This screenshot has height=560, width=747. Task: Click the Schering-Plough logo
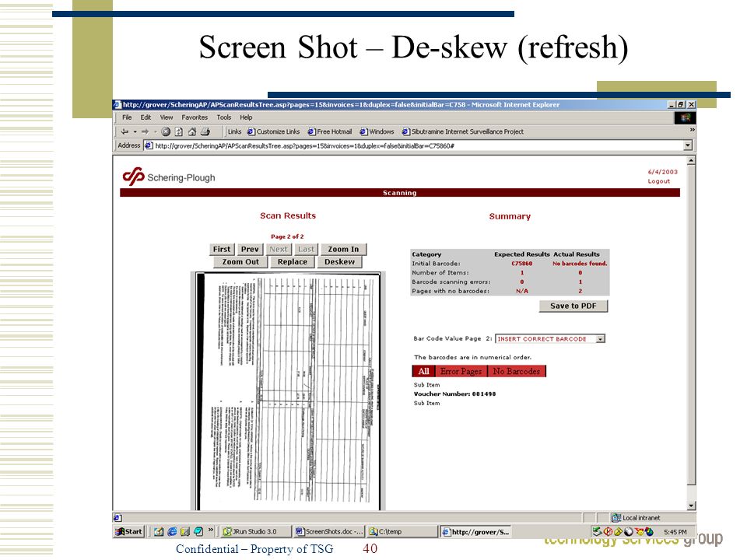169,177
